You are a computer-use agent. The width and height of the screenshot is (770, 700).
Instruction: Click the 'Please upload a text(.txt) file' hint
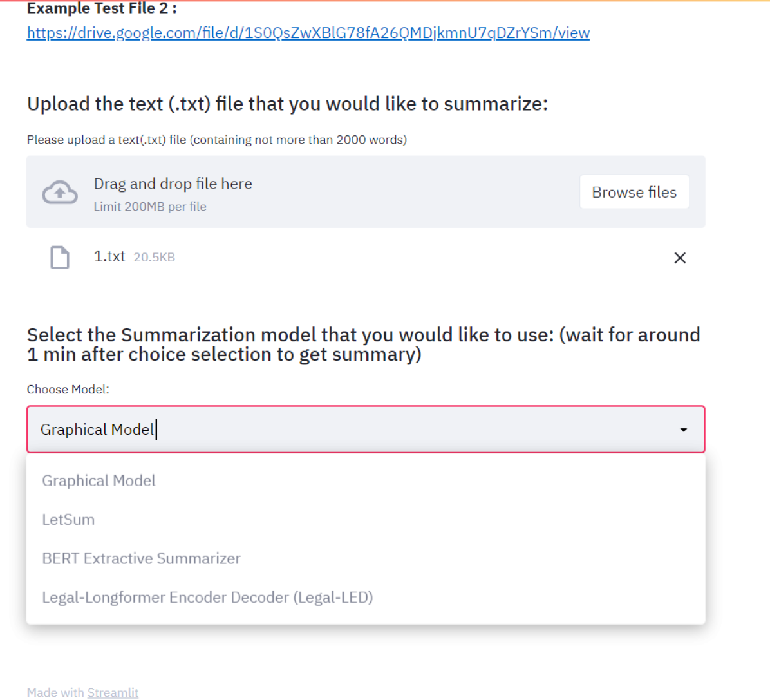[216, 140]
